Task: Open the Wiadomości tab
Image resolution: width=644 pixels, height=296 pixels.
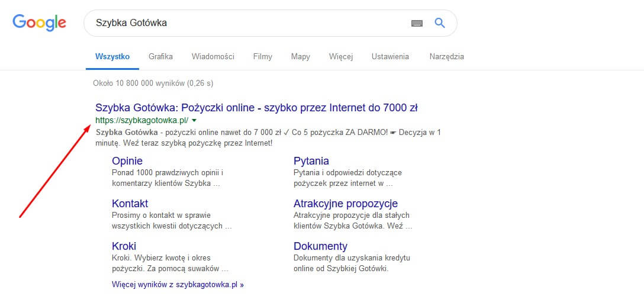Action: [x=212, y=57]
